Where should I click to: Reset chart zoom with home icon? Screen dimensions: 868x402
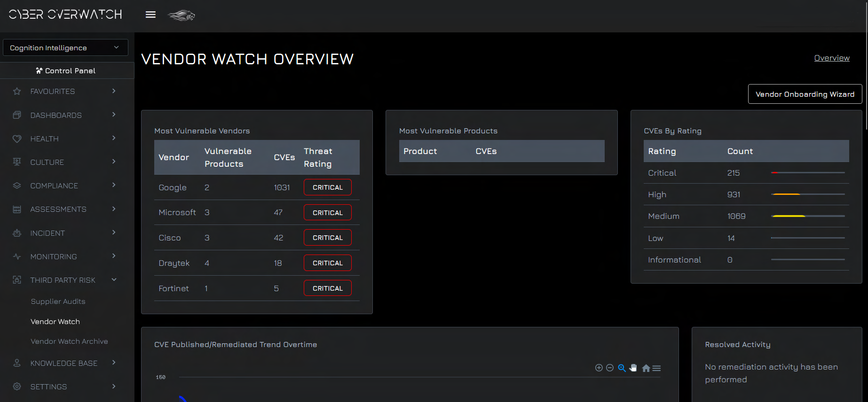(x=646, y=368)
